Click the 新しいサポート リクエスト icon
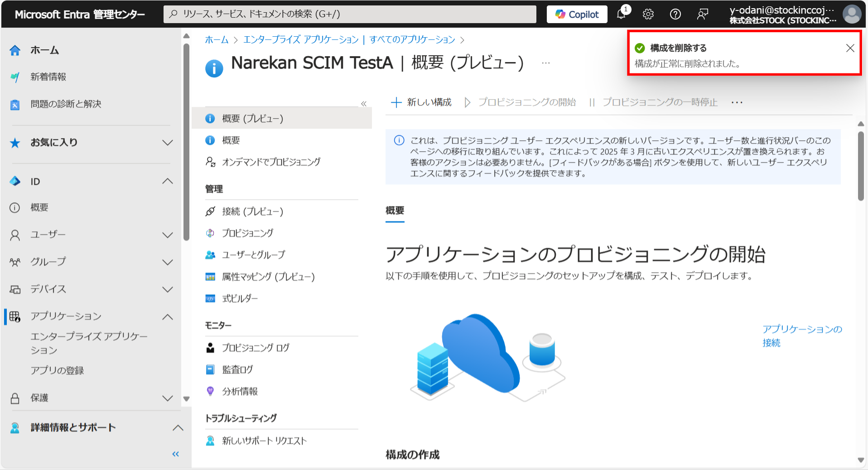The height and width of the screenshot is (470, 868). tap(210, 441)
